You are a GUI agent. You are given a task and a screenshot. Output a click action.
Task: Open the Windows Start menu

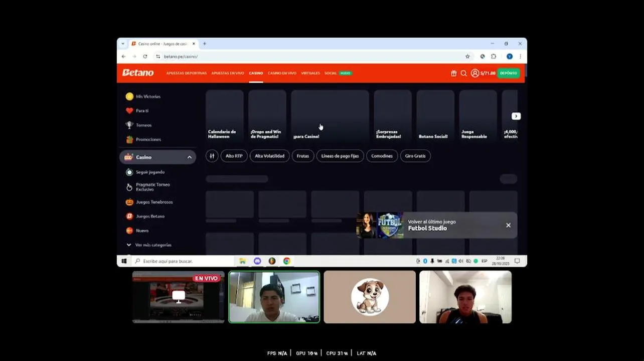pyautogui.click(x=124, y=261)
